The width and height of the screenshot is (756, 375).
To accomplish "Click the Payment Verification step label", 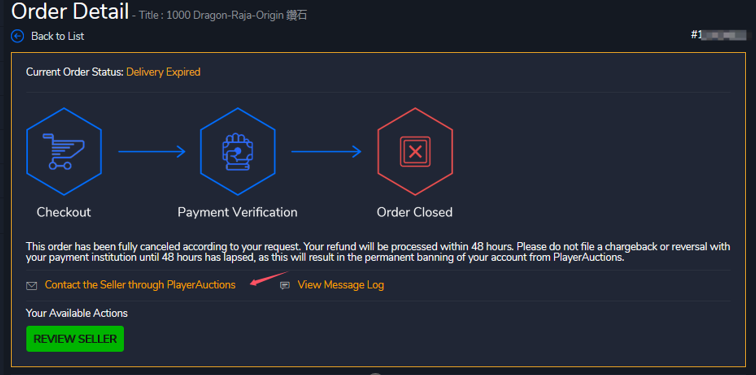I will [x=237, y=212].
